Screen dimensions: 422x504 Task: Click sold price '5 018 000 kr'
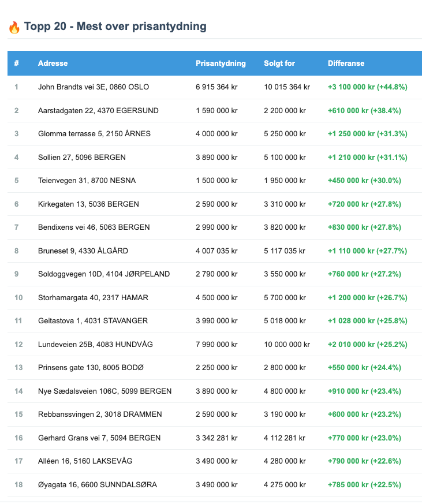coord(285,321)
